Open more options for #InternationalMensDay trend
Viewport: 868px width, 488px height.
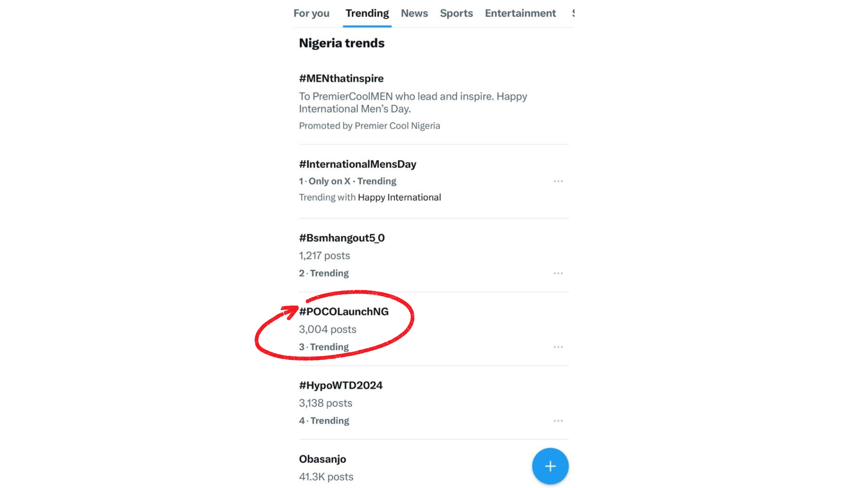tap(558, 181)
